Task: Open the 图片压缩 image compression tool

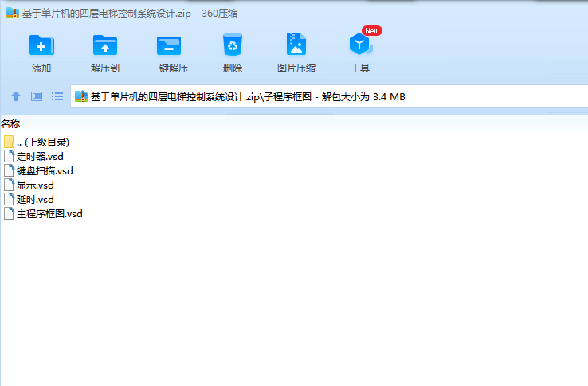Action: pyautogui.click(x=296, y=44)
